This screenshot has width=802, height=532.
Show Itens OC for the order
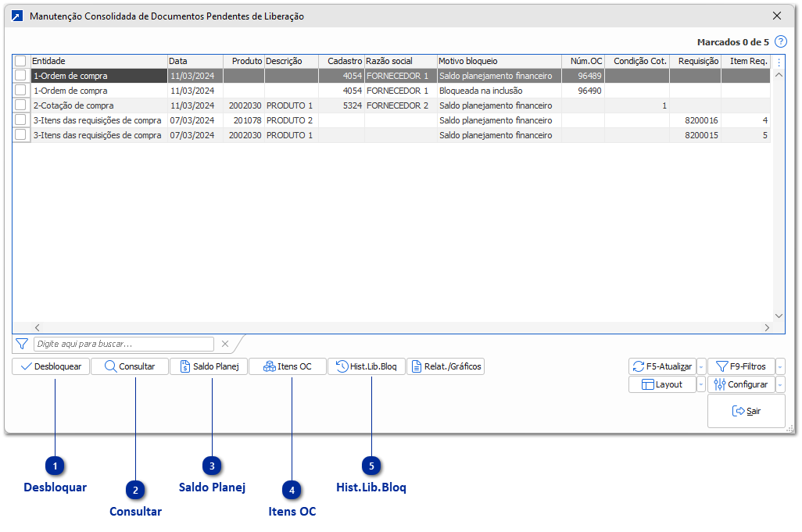tap(288, 366)
